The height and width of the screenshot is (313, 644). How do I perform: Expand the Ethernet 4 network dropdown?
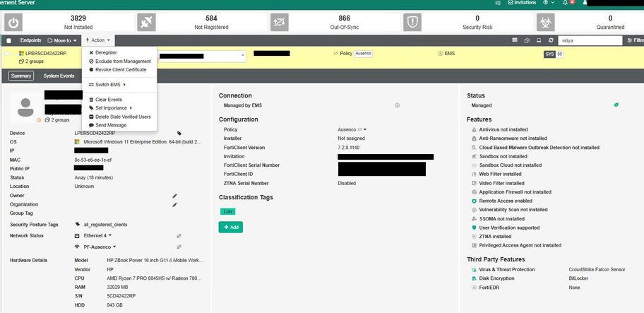pyautogui.click(x=97, y=236)
